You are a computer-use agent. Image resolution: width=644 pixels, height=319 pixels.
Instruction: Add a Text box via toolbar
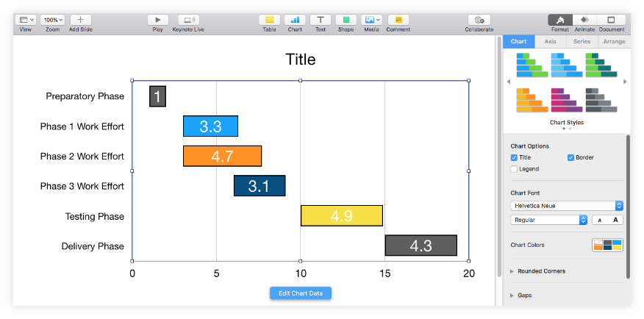(320, 20)
